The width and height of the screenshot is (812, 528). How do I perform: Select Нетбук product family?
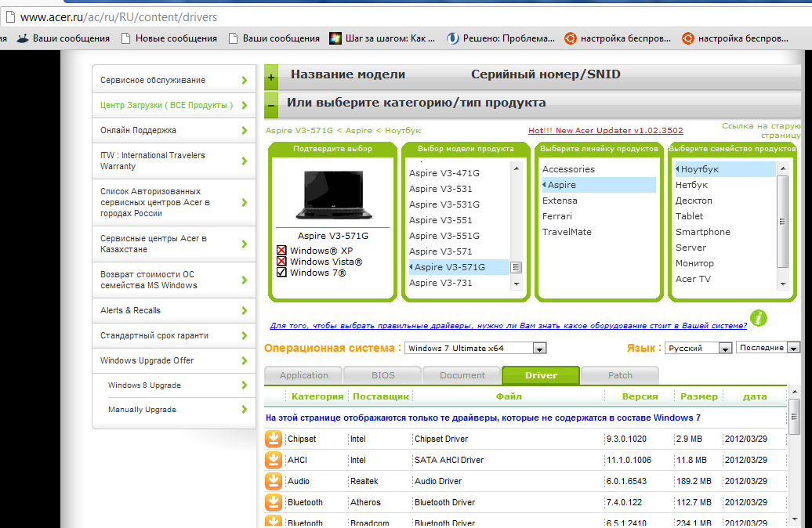[691, 185]
